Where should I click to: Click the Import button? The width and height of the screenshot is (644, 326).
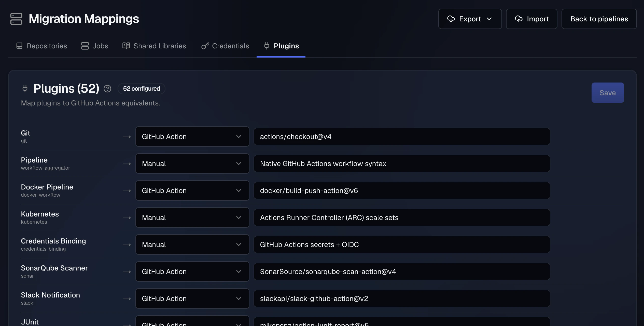tap(531, 19)
